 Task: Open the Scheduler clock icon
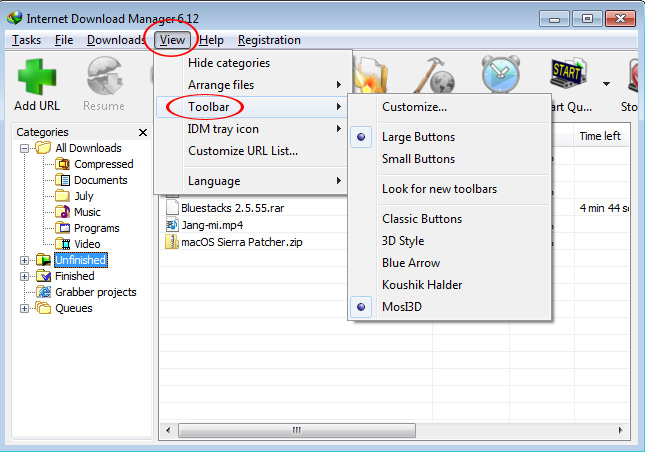(499, 75)
